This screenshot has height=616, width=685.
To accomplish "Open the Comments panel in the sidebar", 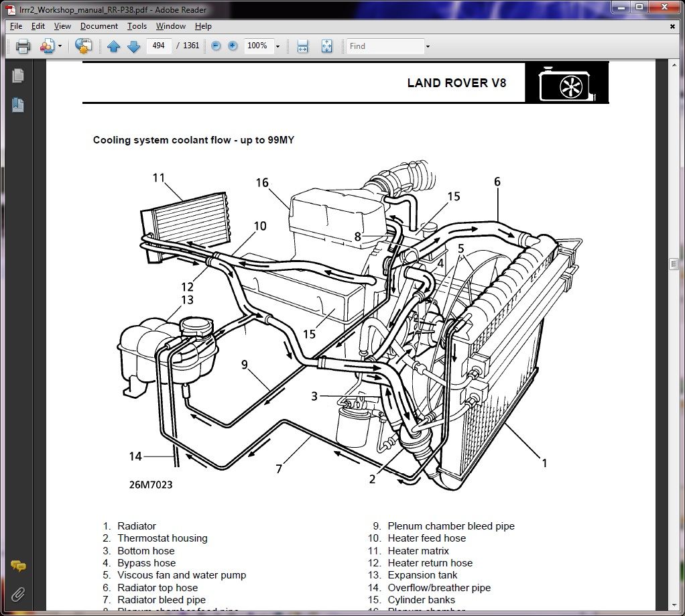I will (18, 566).
